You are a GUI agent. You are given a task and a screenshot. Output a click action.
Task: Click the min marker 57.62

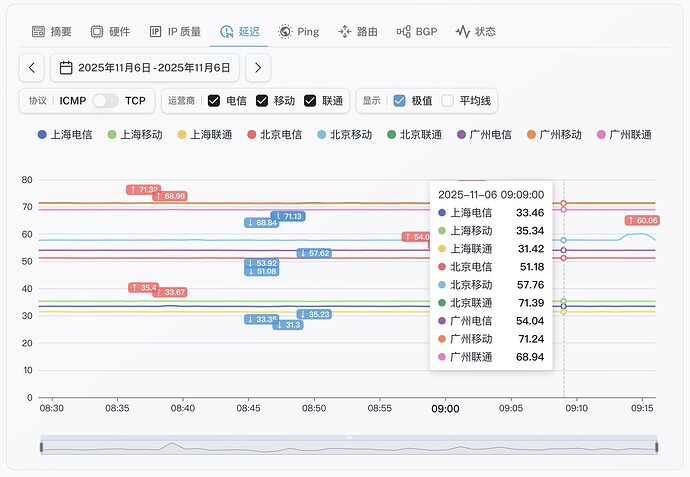pos(314,253)
